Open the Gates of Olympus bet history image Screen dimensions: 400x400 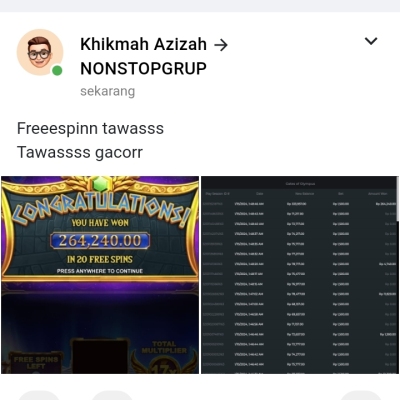300,275
